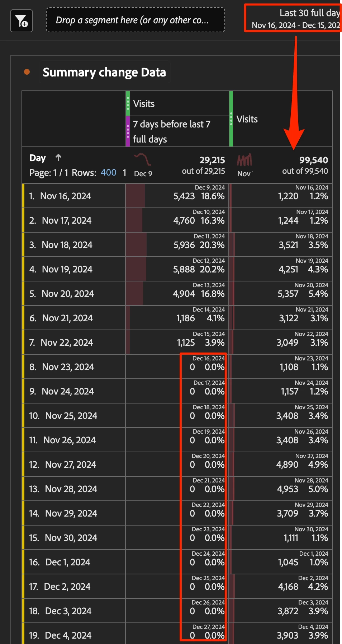
Task: Click the Nov sparkline trend icon
Action: coord(244,160)
